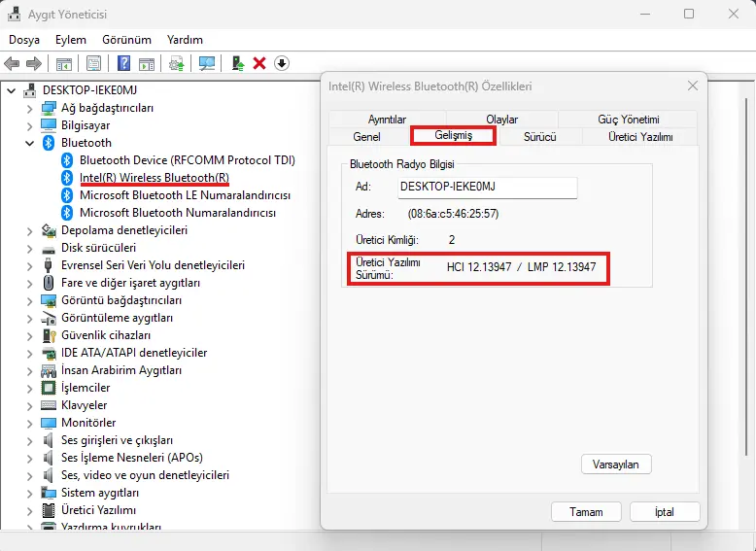This screenshot has width=756, height=551.
Task: Open the Dosya menu
Action: coord(24,40)
